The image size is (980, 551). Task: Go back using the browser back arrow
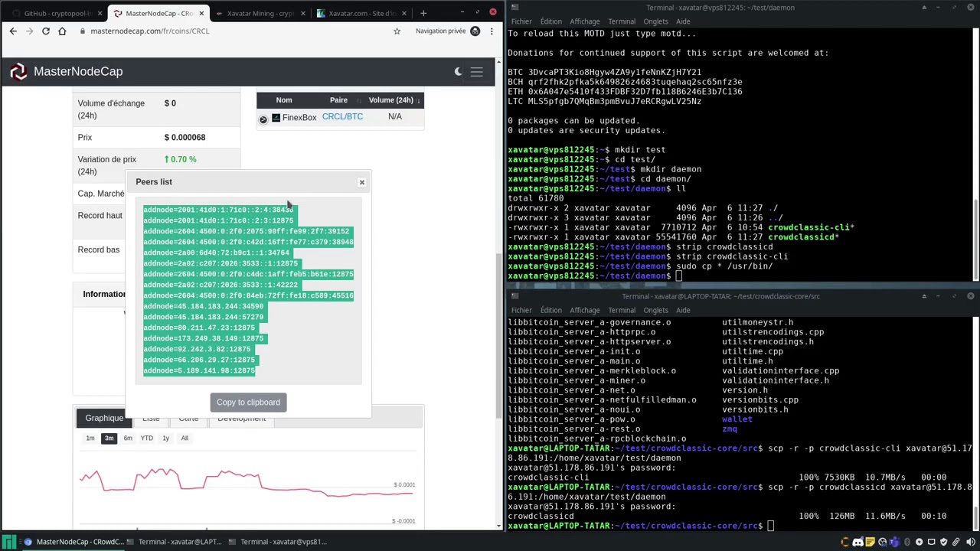point(13,31)
